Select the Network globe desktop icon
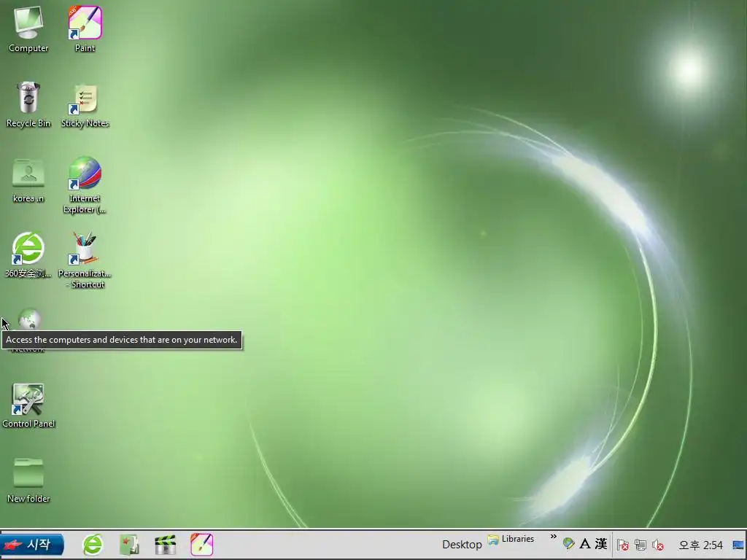Image resolution: width=747 pixels, height=560 pixels. [x=29, y=319]
